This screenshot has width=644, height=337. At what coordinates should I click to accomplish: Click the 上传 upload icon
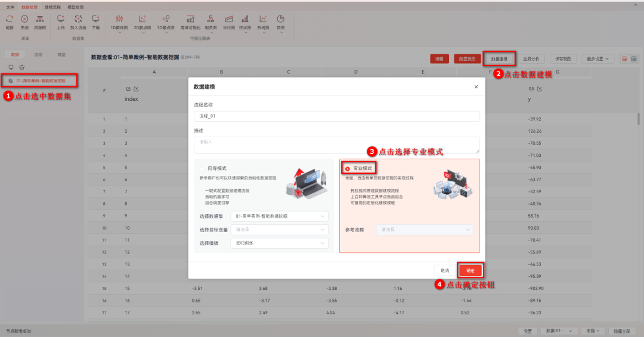(61, 19)
